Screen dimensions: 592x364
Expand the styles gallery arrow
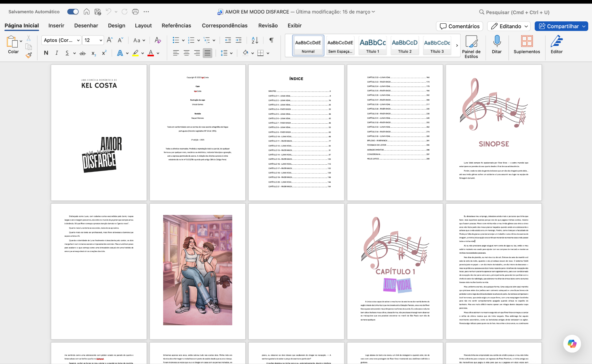pos(457,45)
